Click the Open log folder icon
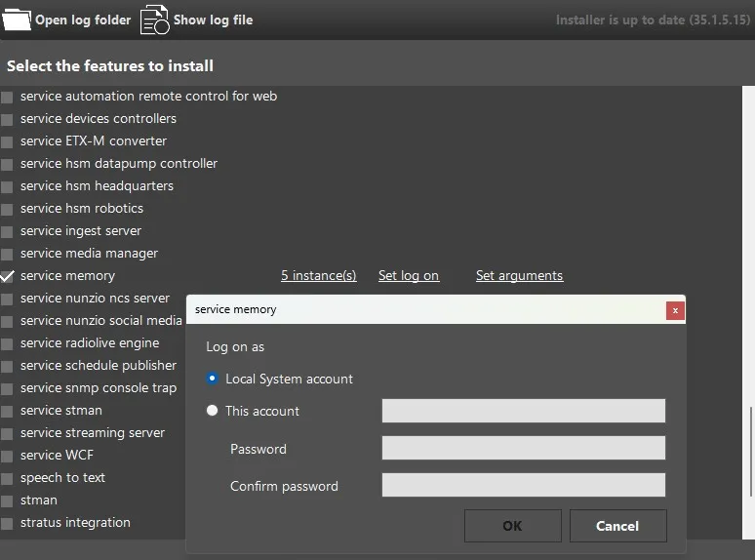 (x=17, y=20)
